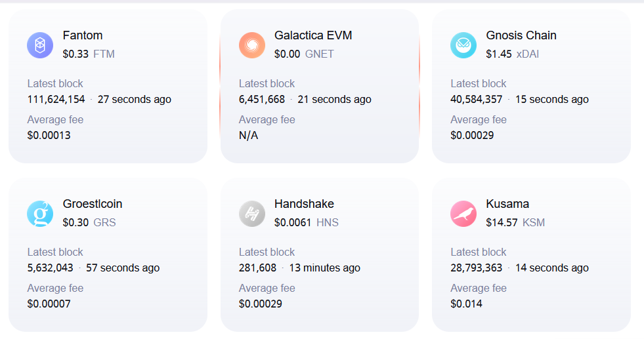Screen dimensions: 644x339
Task: Open the Groestlcoin title link
Action: point(93,204)
